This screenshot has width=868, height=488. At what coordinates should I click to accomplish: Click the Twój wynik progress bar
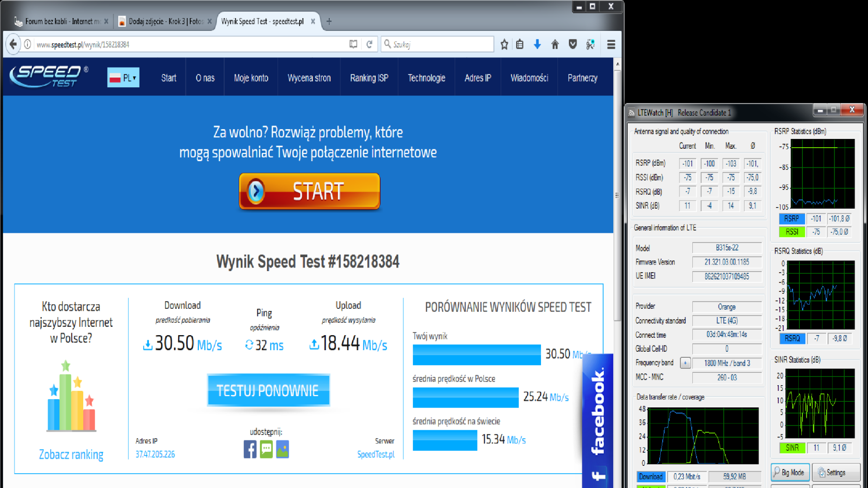click(476, 355)
